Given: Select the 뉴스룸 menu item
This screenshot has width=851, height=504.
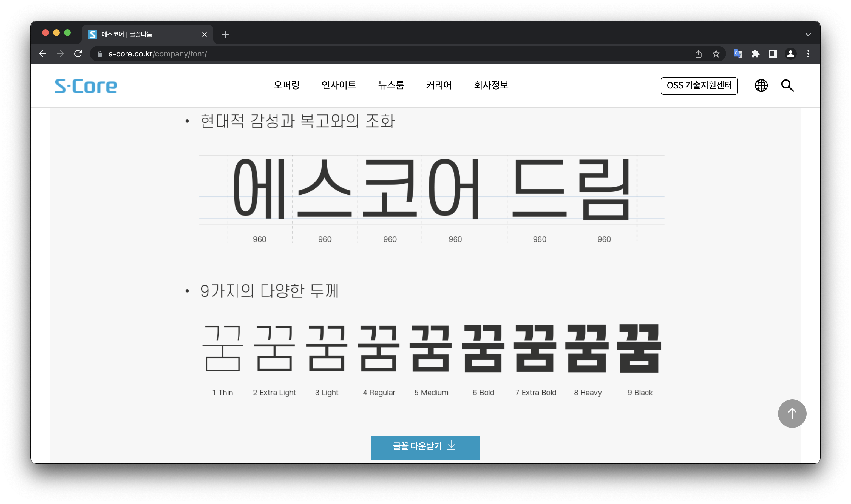Looking at the screenshot, I should pos(391,85).
